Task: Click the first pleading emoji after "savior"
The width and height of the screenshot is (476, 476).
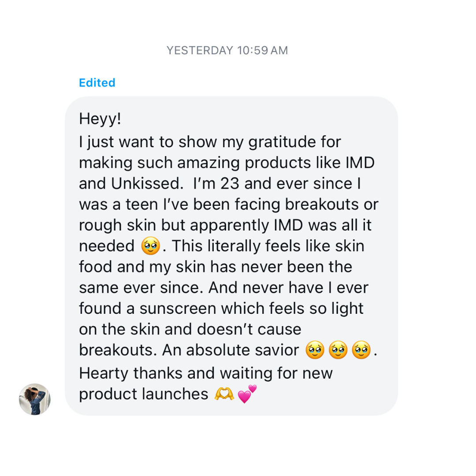Action: (x=315, y=351)
